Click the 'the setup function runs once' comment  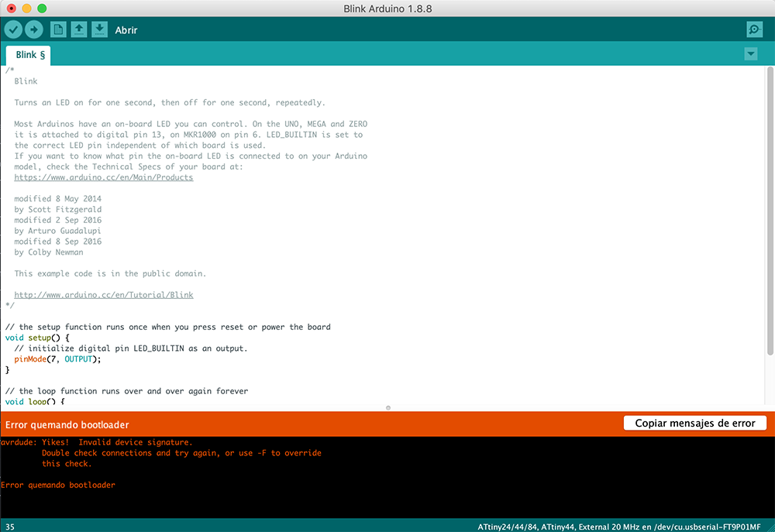pos(167,327)
